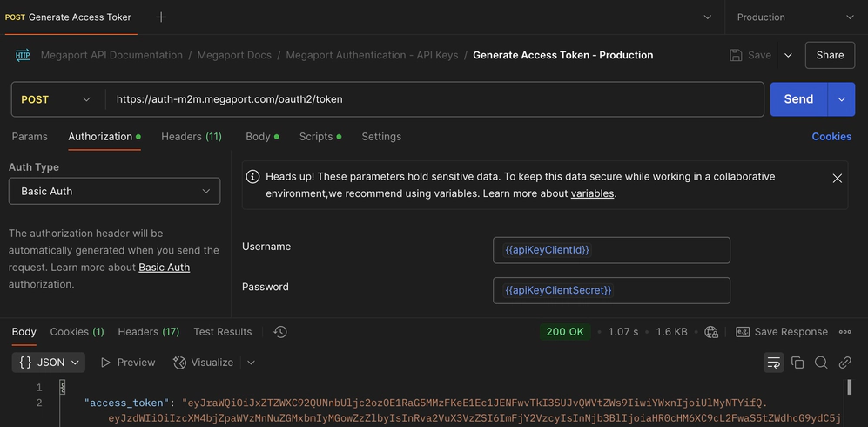Viewport: 868px width, 427px height.
Task: Select the Authorization tab
Action: coord(104,137)
